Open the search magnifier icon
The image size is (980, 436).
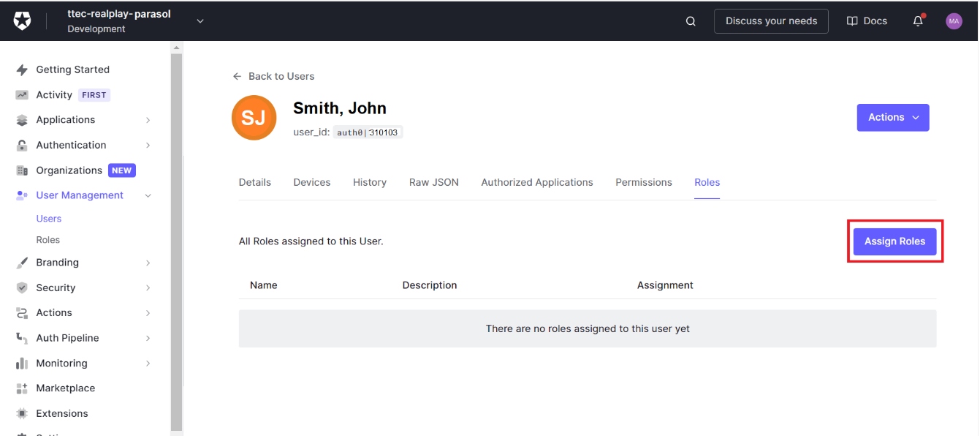click(691, 21)
